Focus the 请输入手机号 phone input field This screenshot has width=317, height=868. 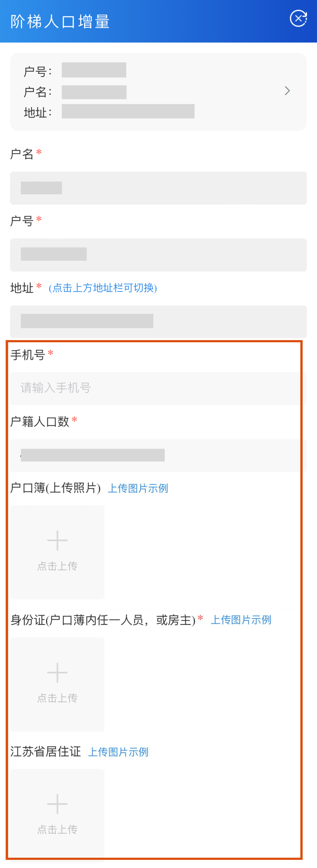click(x=158, y=388)
